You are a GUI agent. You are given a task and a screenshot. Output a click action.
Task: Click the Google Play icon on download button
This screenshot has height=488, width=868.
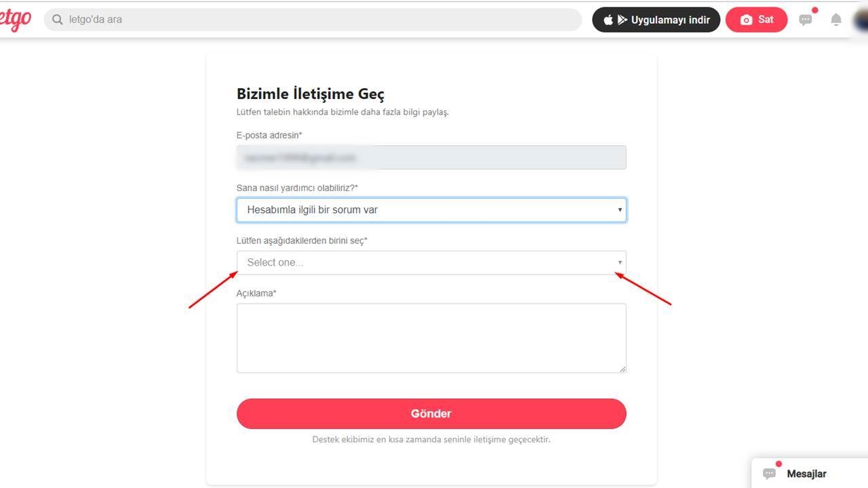pyautogui.click(x=622, y=20)
